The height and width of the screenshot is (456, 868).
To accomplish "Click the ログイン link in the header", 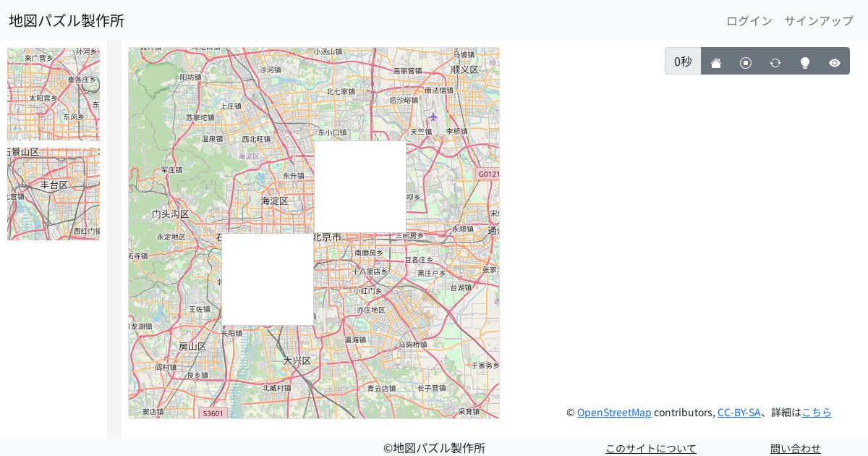I will [x=749, y=21].
